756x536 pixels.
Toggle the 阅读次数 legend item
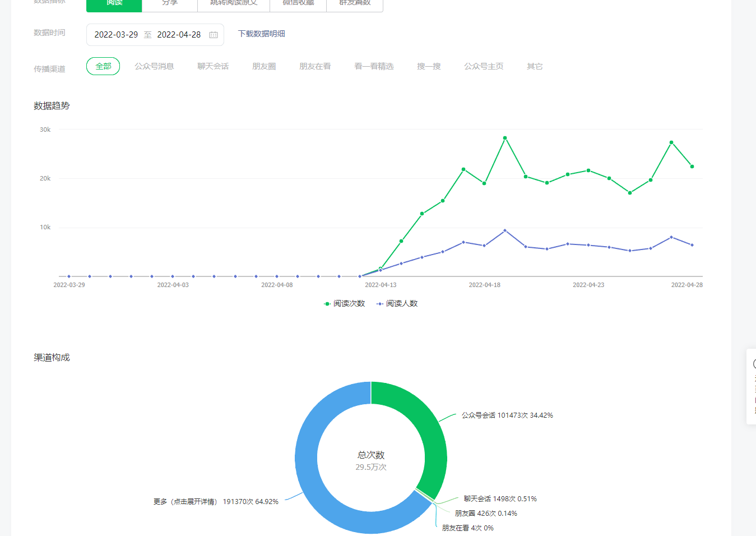click(x=344, y=303)
